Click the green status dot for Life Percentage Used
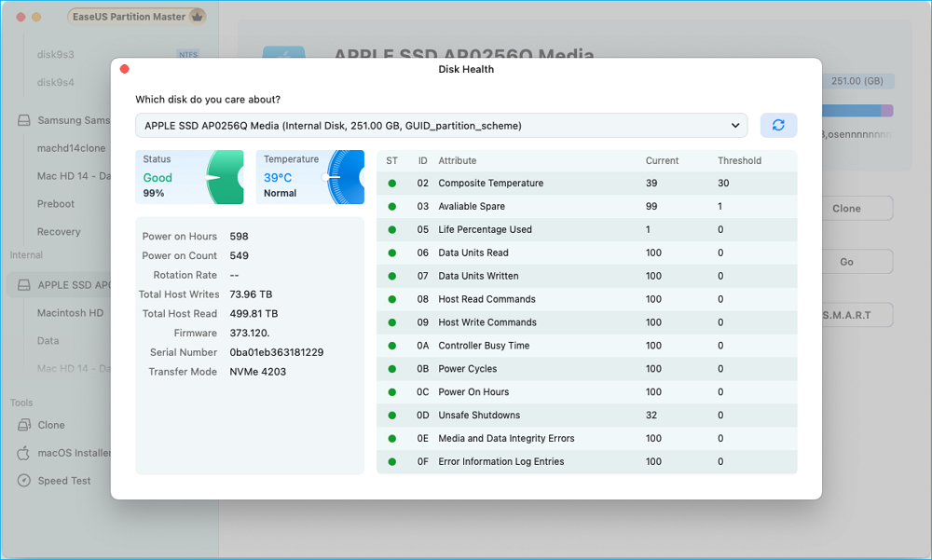Screen dimensions: 932x560 tap(392, 229)
